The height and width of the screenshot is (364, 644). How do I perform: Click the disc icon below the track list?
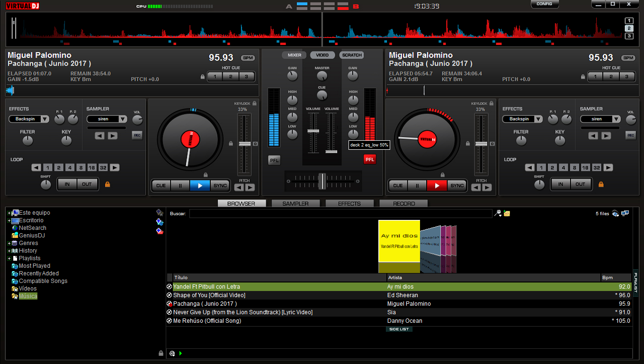click(172, 353)
